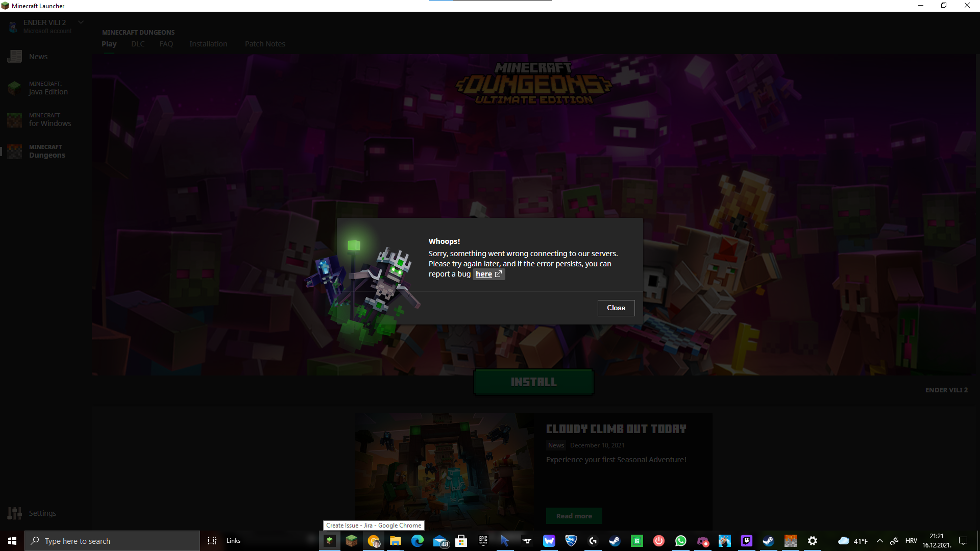Image resolution: width=980 pixels, height=551 pixels.
Task: Open WhatsApp from the taskbar
Action: click(680, 541)
